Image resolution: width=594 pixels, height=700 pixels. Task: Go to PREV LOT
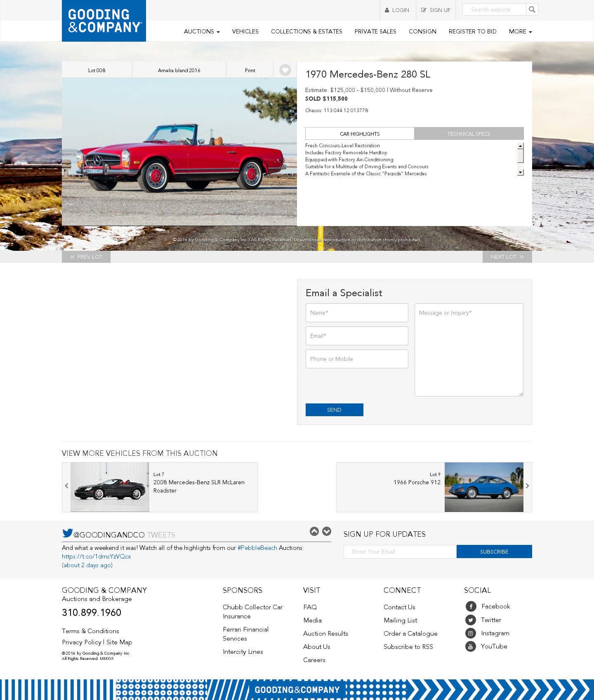[x=86, y=257]
